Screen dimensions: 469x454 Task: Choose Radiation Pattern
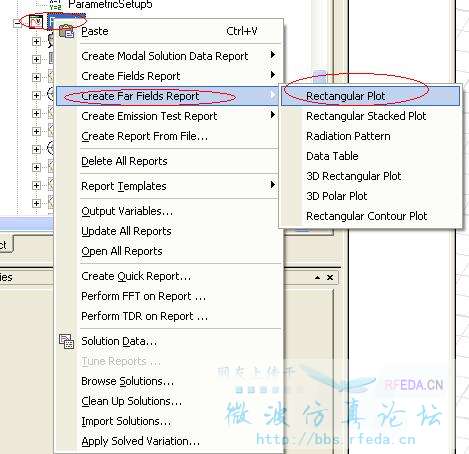(x=348, y=136)
